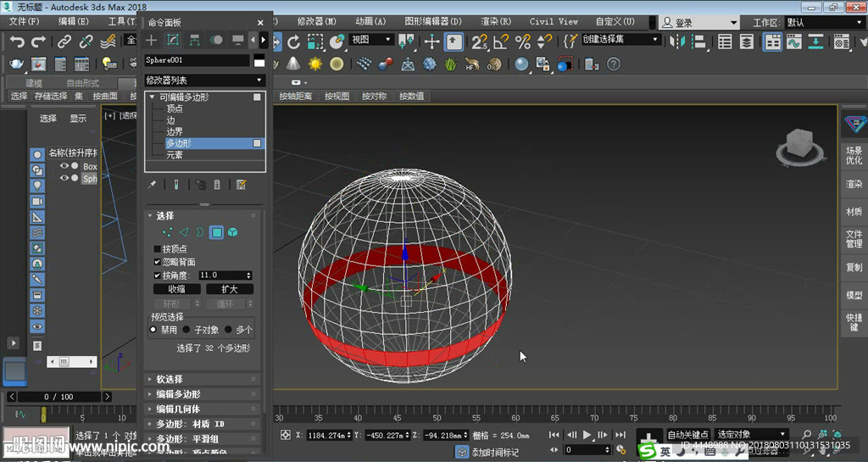Select the Link tool chain icon
Viewport: 868px width, 462px height.
[x=64, y=42]
